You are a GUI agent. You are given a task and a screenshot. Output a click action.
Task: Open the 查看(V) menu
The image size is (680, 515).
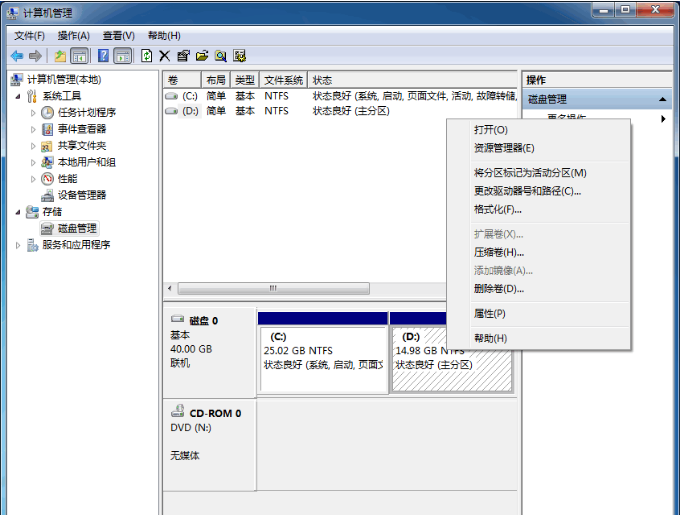(118, 36)
